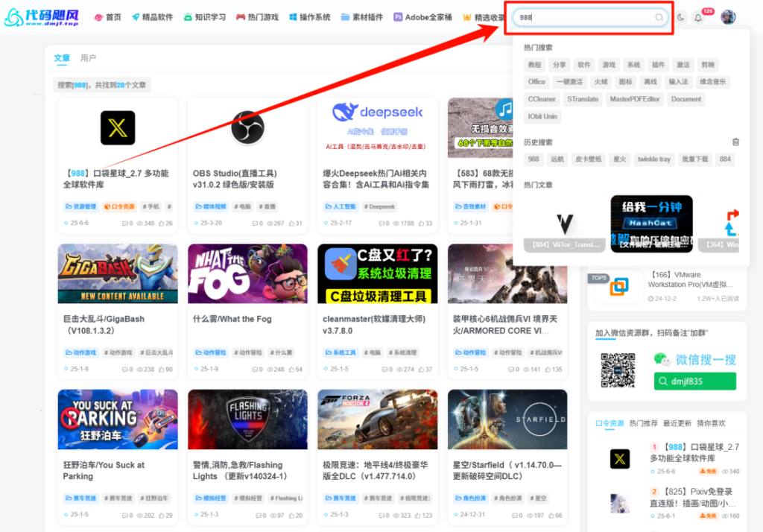Click the 资源管理 category tag
Viewport: 763px width, 532px height.
tap(80, 207)
